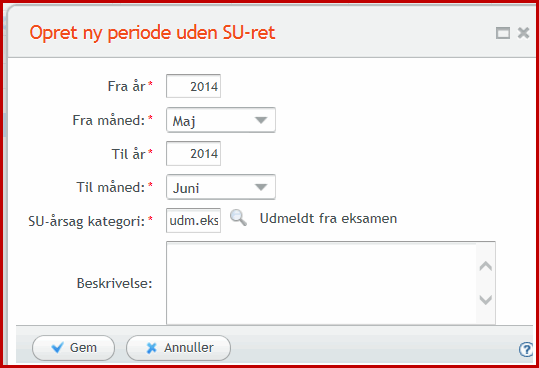Focus the Til år field
The width and height of the screenshot is (539, 368).
[x=194, y=153]
